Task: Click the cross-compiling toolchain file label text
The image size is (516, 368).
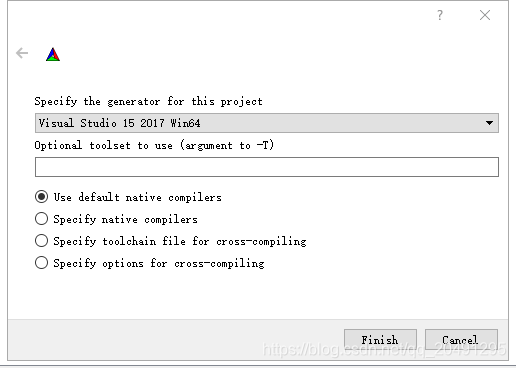Action: click(180, 241)
